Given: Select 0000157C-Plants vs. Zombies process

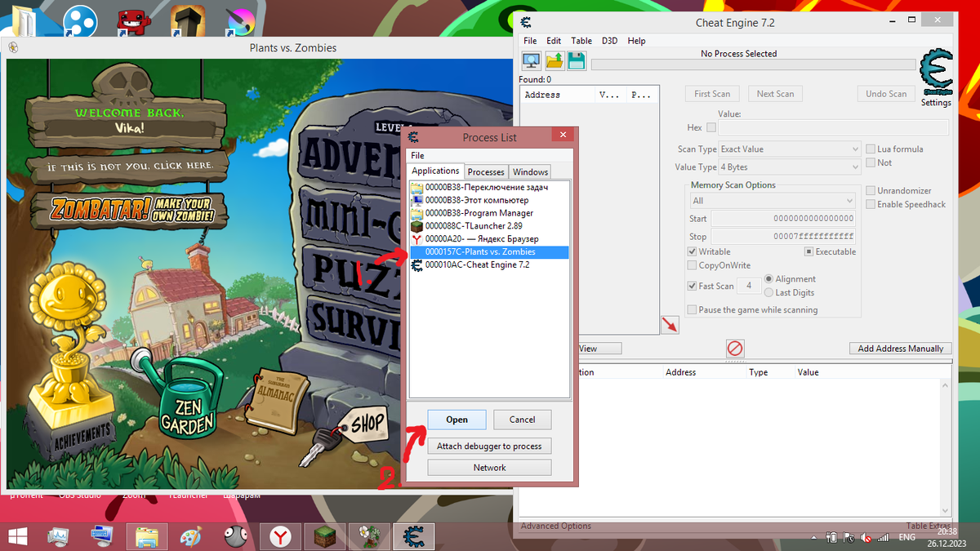Looking at the screenshot, I should [489, 252].
